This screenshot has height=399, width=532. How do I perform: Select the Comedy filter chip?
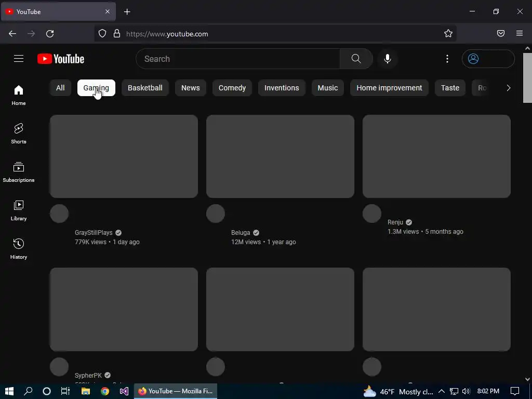[x=232, y=88]
